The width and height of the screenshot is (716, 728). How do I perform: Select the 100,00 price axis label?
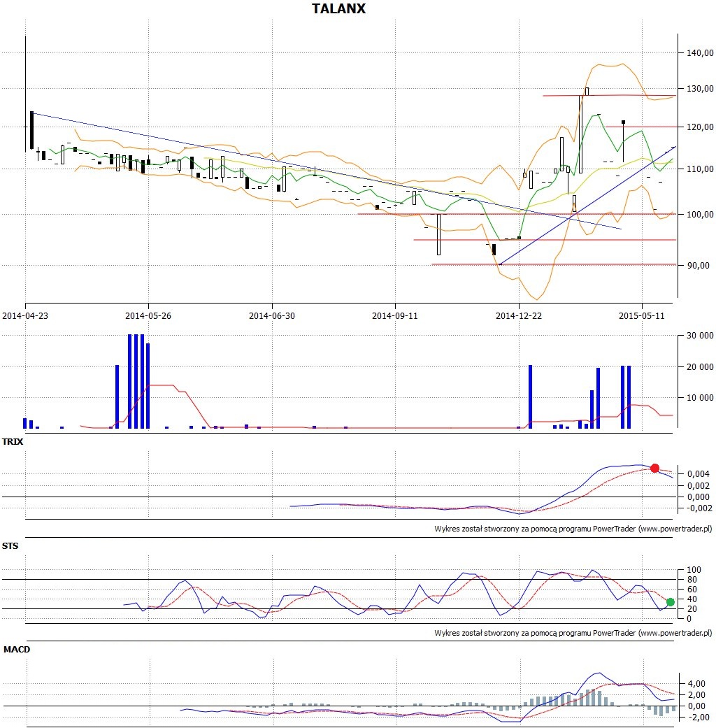[700, 215]
